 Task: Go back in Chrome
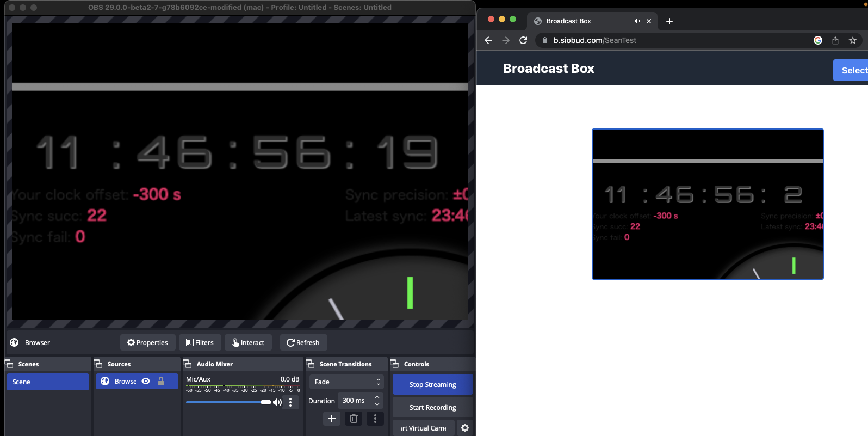point(488,40)
